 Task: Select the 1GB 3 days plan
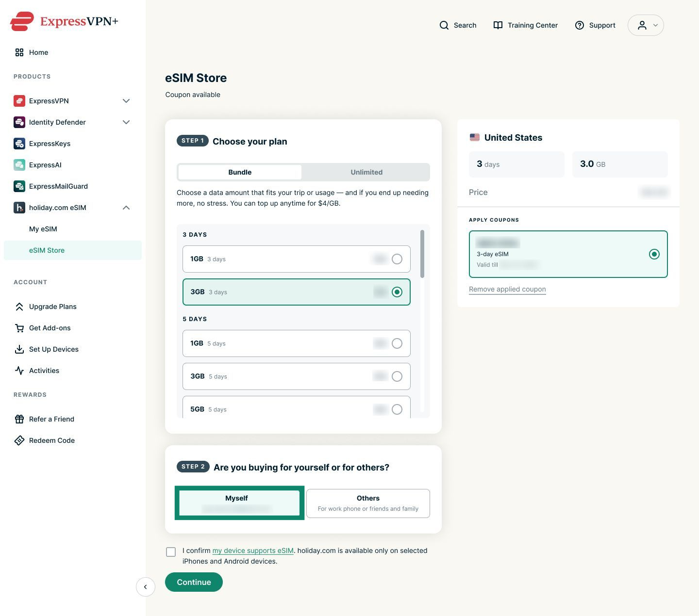click(x=297, y=259)
